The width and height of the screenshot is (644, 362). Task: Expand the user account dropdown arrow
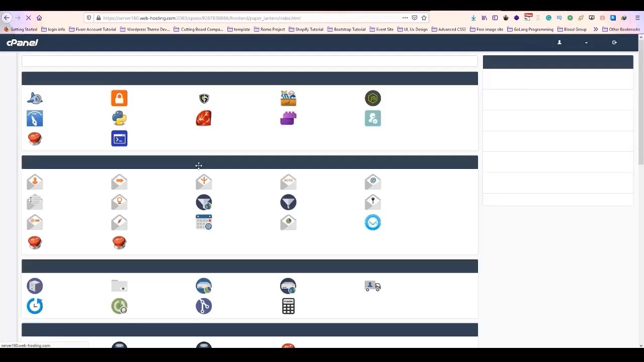click(586, 43)
